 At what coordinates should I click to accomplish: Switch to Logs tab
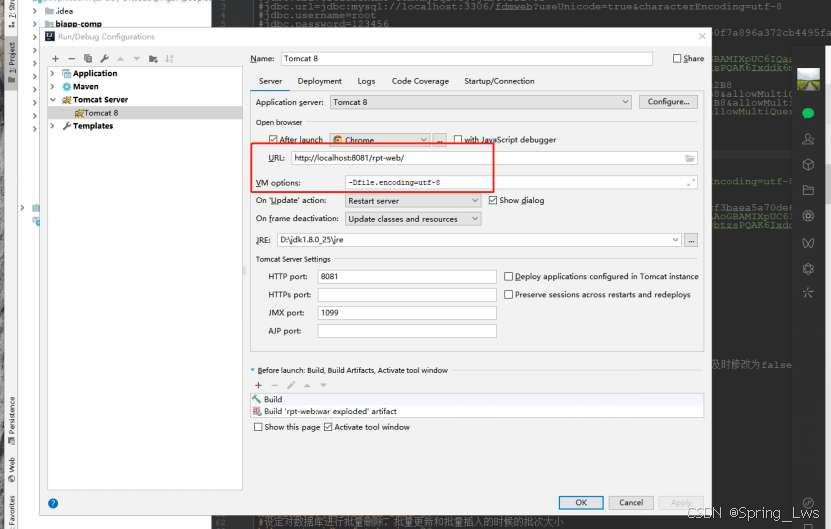pos(366,81)
